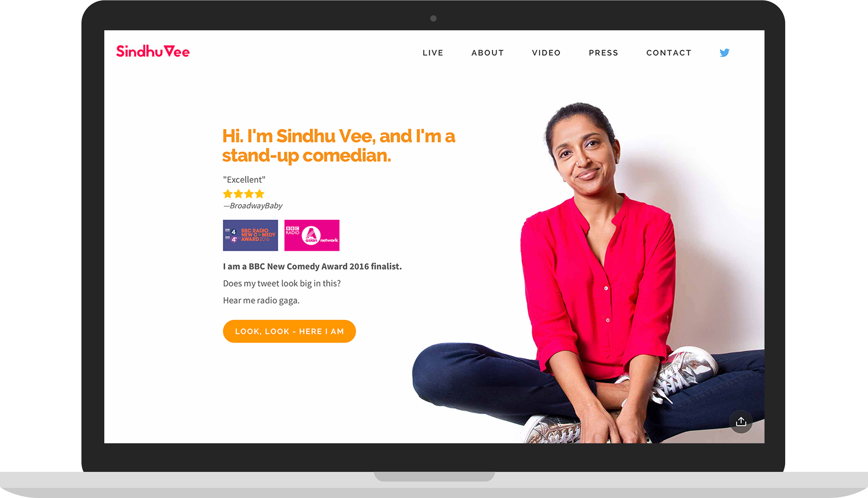Click the BroadwayBaby review attribution
The height and width of the screenshot is (498, 868).
[253, 206]
